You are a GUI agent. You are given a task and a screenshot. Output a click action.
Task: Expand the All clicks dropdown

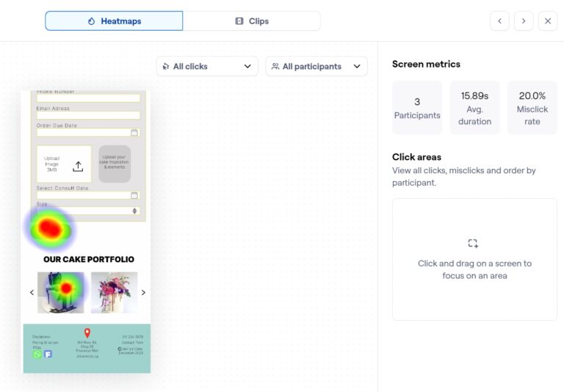(x=207, y=66)
